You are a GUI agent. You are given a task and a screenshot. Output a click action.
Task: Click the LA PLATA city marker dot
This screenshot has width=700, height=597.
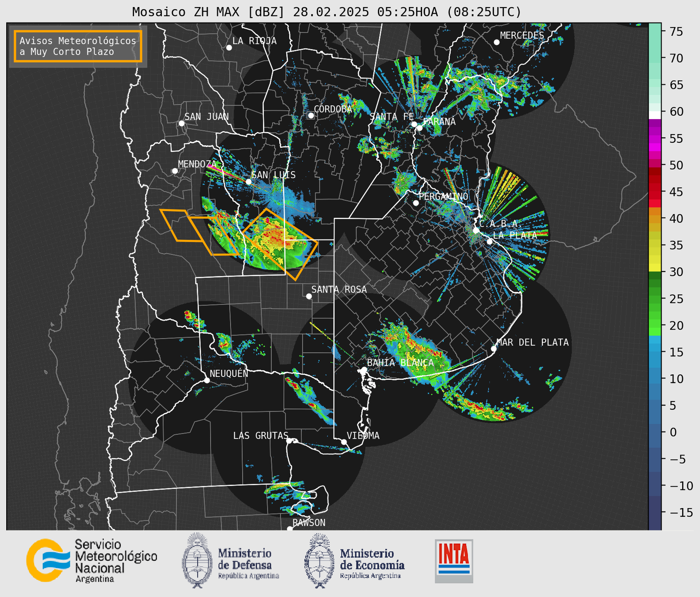point(490,242)
